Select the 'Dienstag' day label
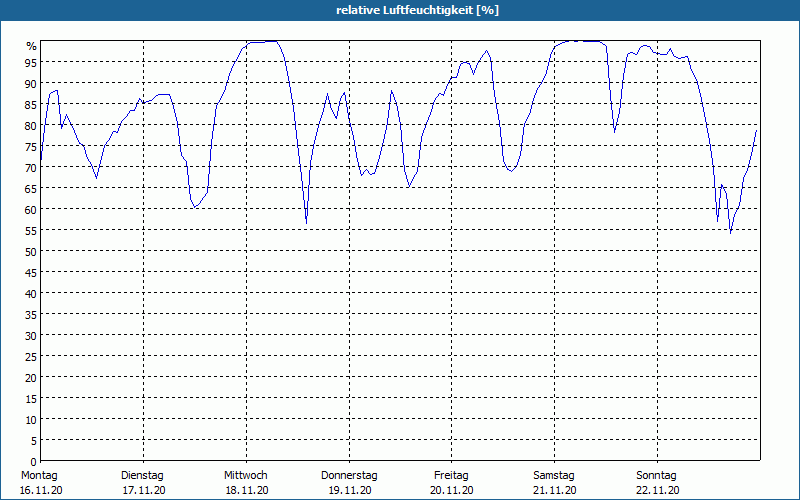 tap(142, 476)
